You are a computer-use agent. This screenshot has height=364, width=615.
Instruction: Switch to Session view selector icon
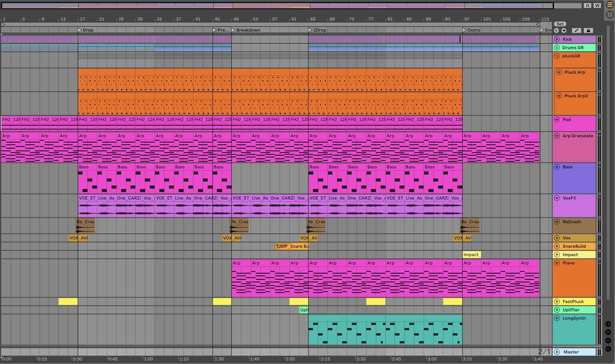point(610,15)
